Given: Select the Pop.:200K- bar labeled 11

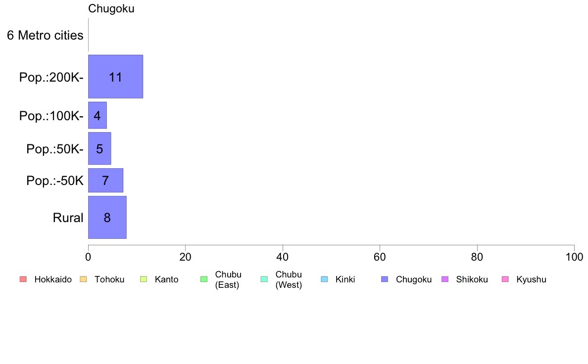Looking at the screenshot, I should point(115,77).
